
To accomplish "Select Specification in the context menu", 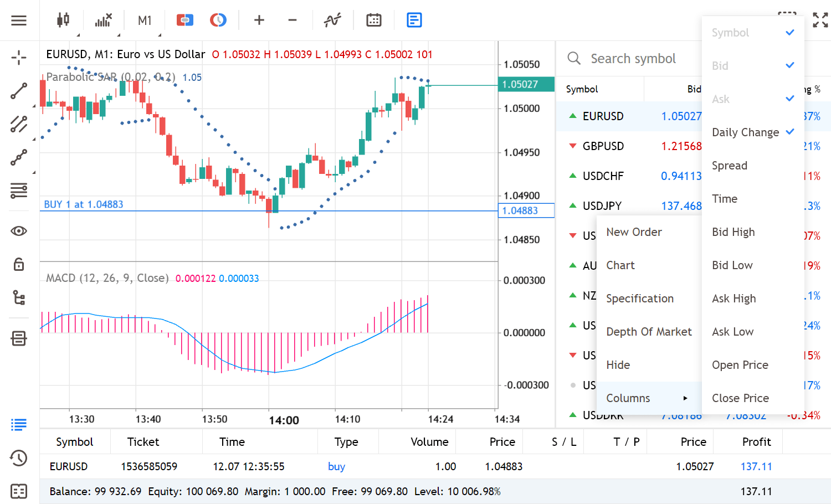I will (639, 298).
